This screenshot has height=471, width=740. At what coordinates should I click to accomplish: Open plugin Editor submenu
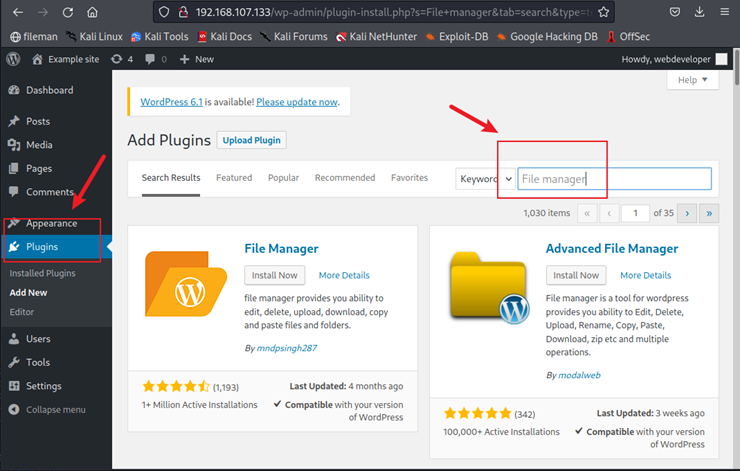pyautogui.click(x=22, y=312)
